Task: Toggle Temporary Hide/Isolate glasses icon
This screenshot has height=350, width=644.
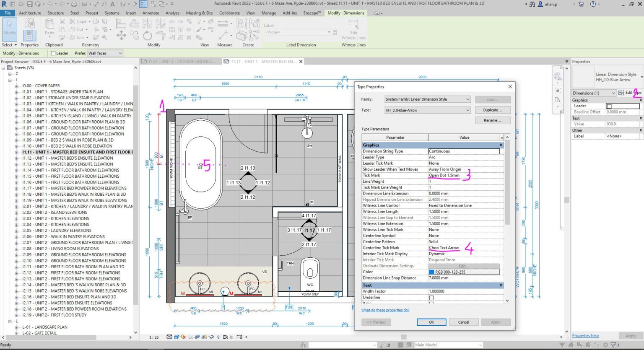Action: click(x=212, y=337)
